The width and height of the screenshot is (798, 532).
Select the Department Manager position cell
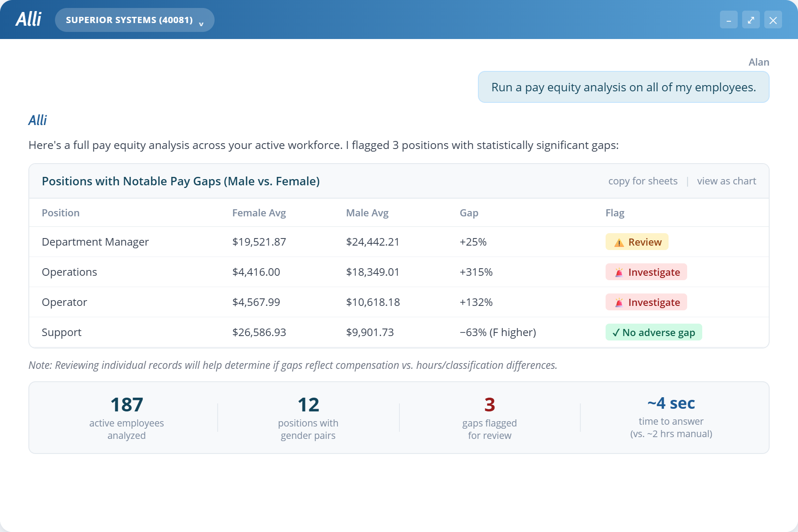[x=95, y=242]
